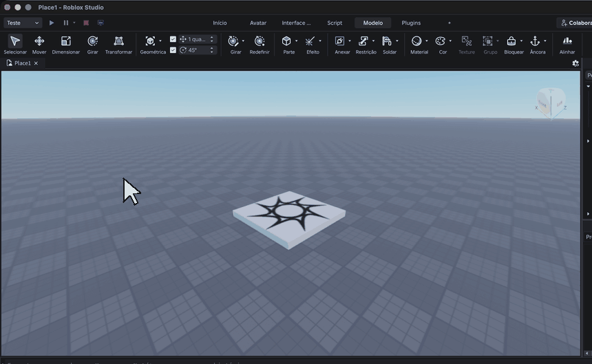Click the Geométrica mode icon
Image resolution: width=592 pixels, height=364 pixels.
pyautogui.click(x=150, y=41)
